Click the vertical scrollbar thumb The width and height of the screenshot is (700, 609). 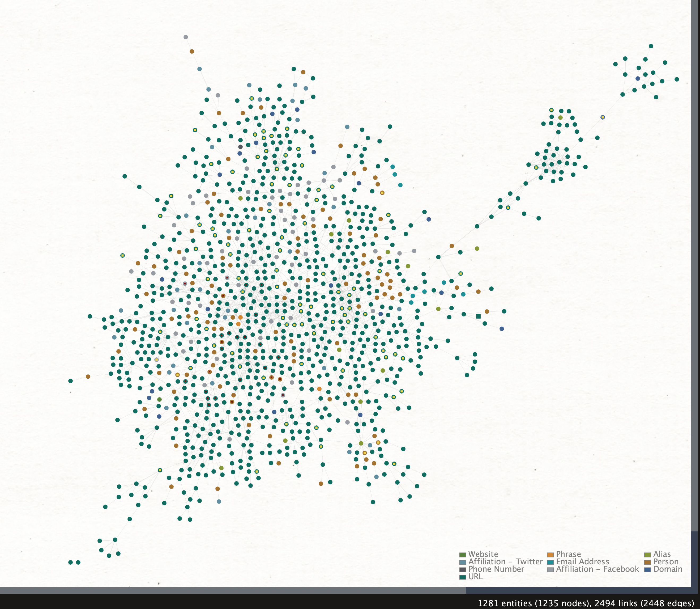pyautogui.click(x=695, y=266)
